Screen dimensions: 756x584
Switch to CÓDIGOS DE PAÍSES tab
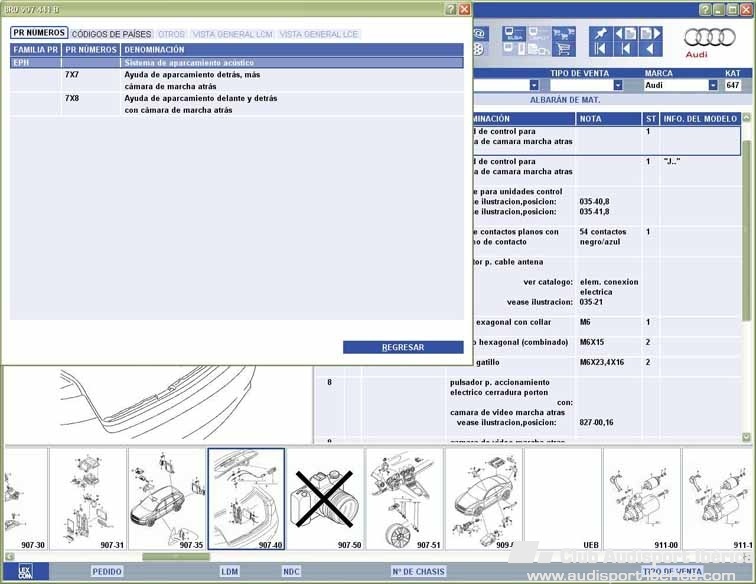110,34
